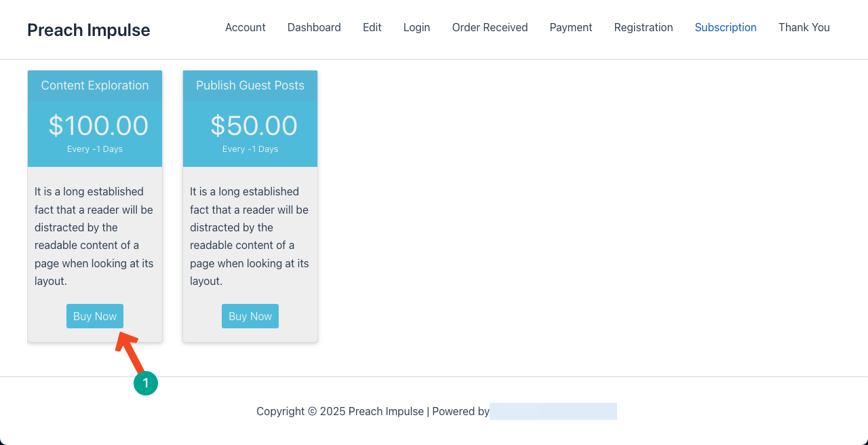This screenshot has width=868, height=445.
Task: Click the $50.00 price label
Action: 254,125
